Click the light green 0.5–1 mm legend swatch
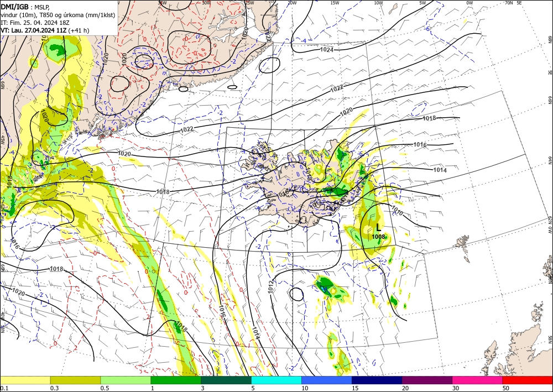 [x=126, y=380]
